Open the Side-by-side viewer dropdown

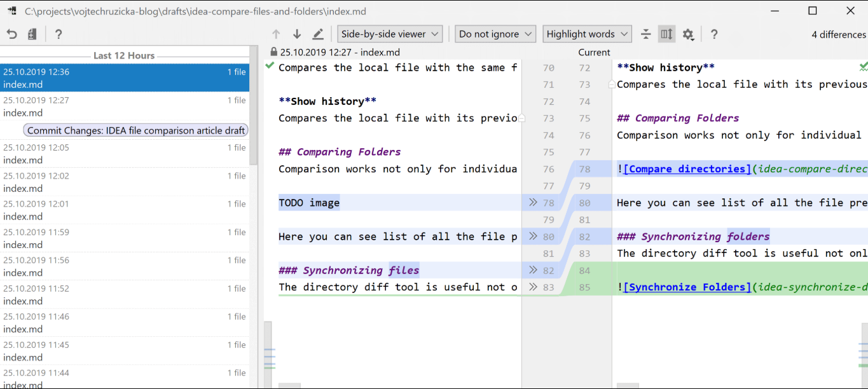[390, 34]
